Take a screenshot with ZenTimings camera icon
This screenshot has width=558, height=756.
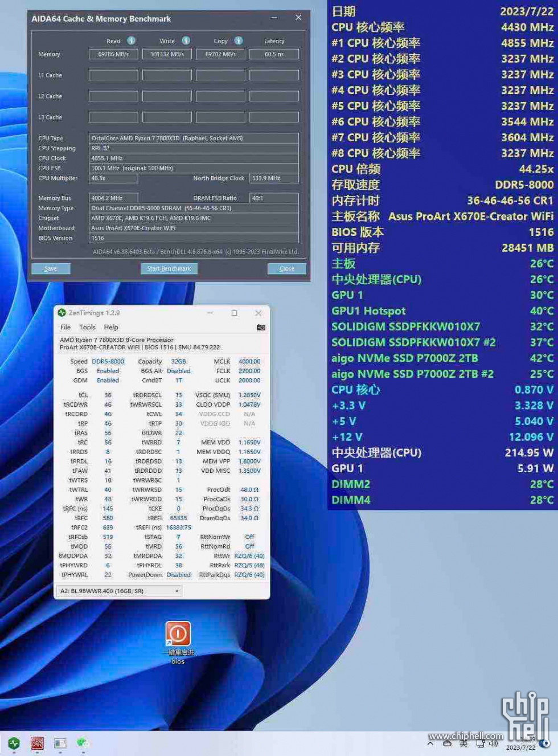click(261, 328)
